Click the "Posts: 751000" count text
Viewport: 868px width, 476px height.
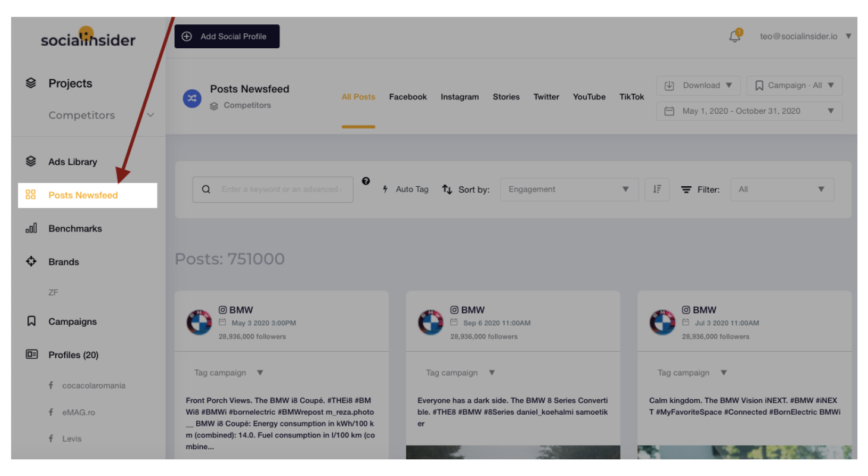[x=229, y=259]
